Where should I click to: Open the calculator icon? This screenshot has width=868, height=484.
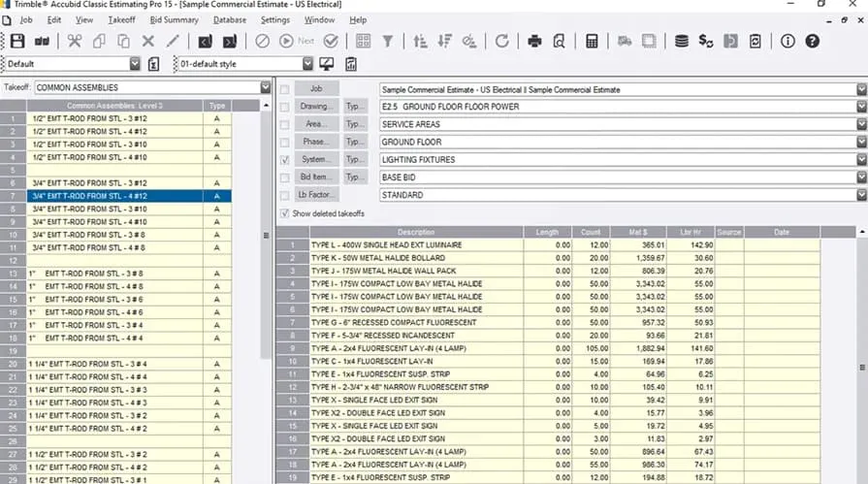pyautogui.click(x=592, y=41)
